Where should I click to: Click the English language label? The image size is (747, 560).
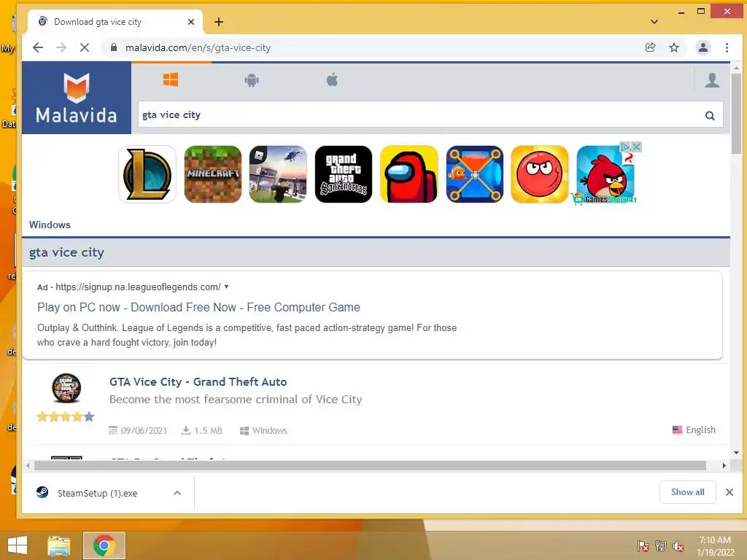click(x=700, y=430)
